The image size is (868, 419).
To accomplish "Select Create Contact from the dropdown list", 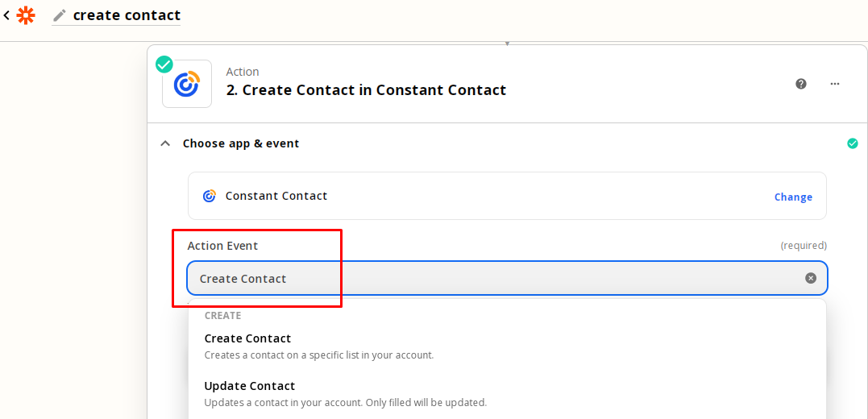I will pos(248,338).
